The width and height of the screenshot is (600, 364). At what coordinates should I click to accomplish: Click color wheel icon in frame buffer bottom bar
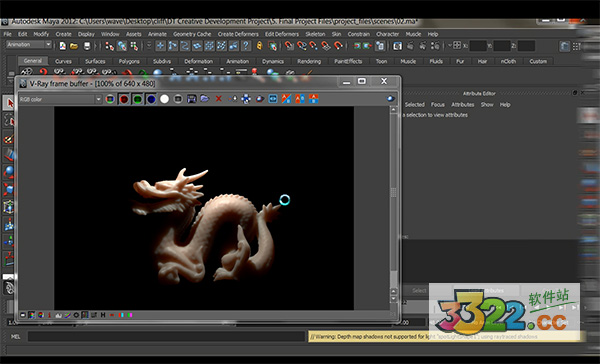[41, 315]
